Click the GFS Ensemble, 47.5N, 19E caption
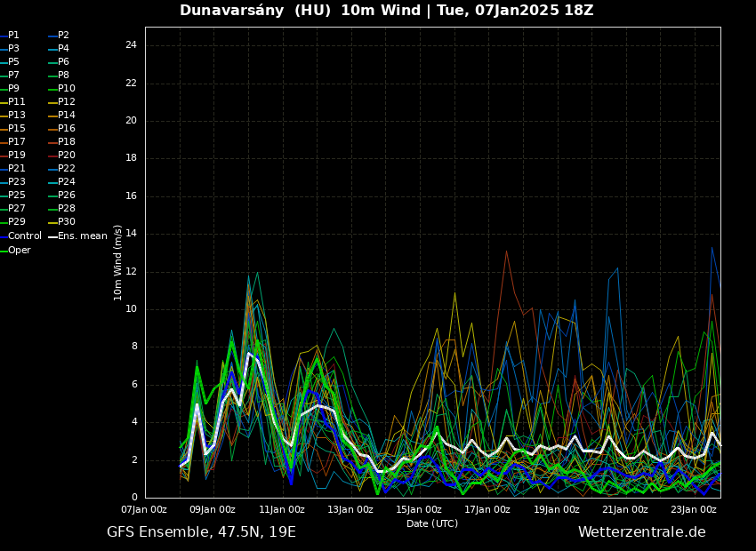This screenshot has width=756, height=551. point(201,532)
